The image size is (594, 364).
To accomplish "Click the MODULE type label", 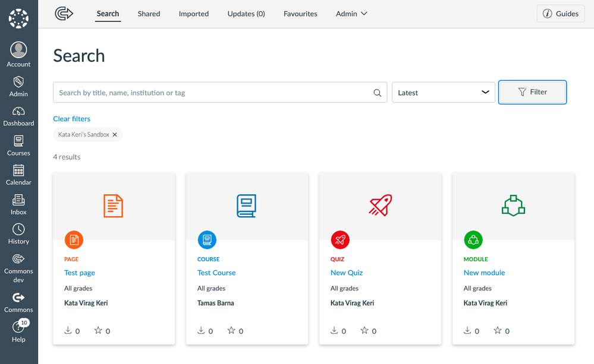I will coord(476,259).
